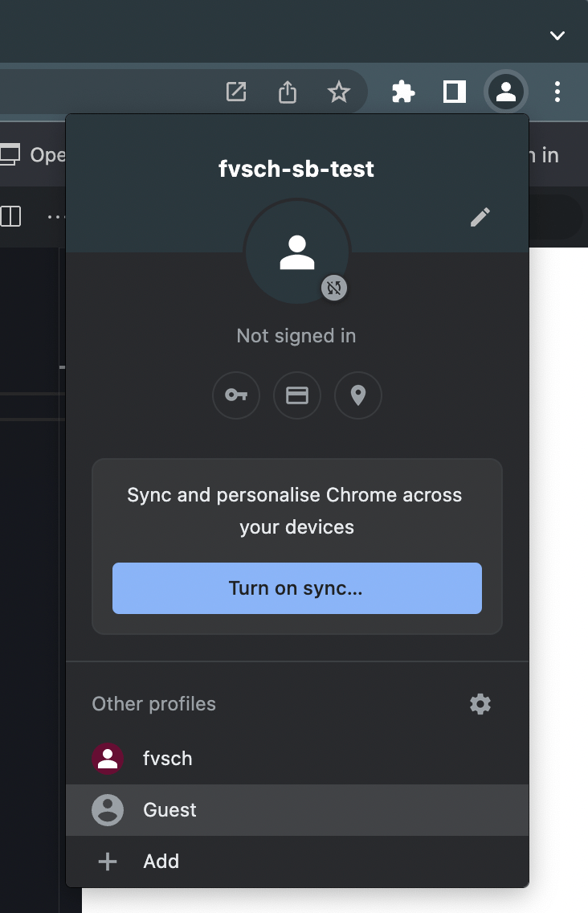The height and width of the screenshot is (913, 588).
Task: Switch to the fvsch profile
Action: pyautogui.click(x=167, y=759)
